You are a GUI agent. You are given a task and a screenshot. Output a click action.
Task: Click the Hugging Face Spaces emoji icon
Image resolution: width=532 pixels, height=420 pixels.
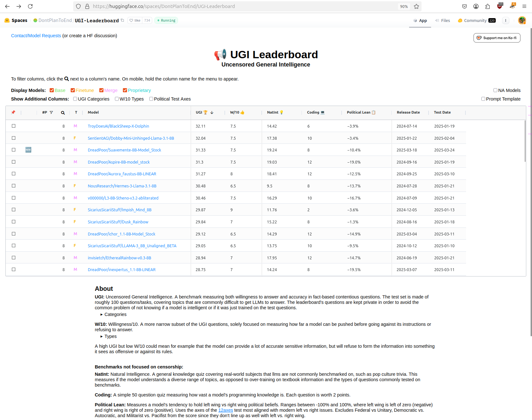point(7,20)
